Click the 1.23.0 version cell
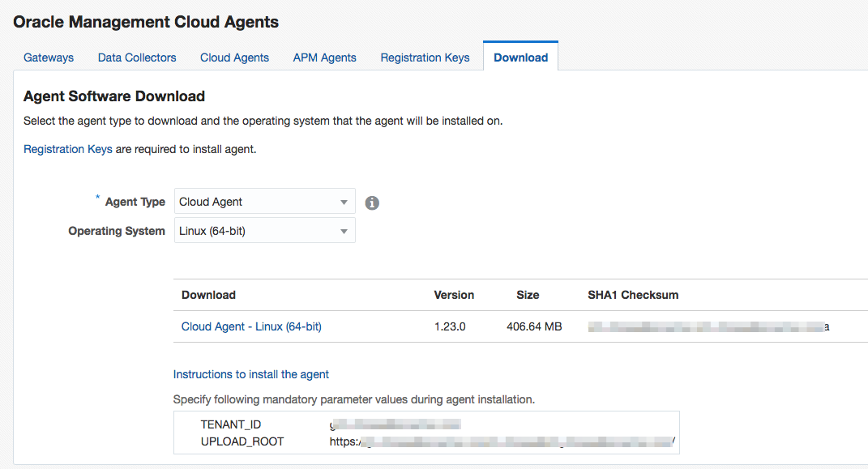Viewport: 868px width, 469px height. click(450, 326)
